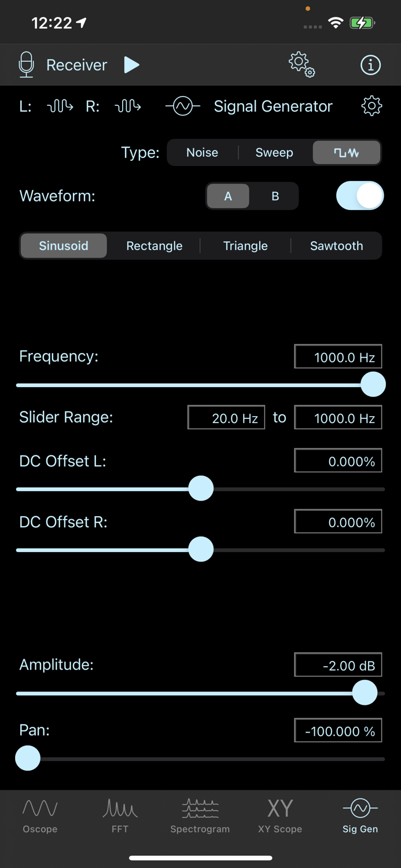Open the Signal Generator settings gear

coord(371,106)
